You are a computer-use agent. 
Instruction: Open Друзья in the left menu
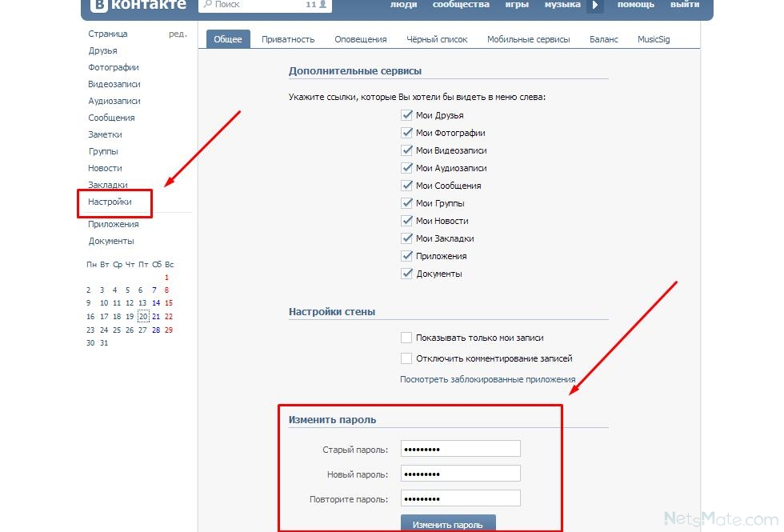102,50
